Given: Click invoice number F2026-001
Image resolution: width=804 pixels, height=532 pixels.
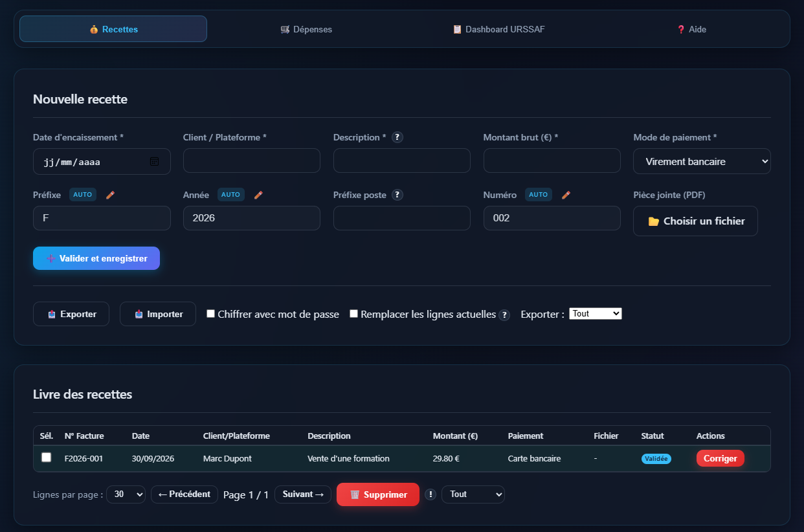Looking at the screenshot, I should pos(84,458).
